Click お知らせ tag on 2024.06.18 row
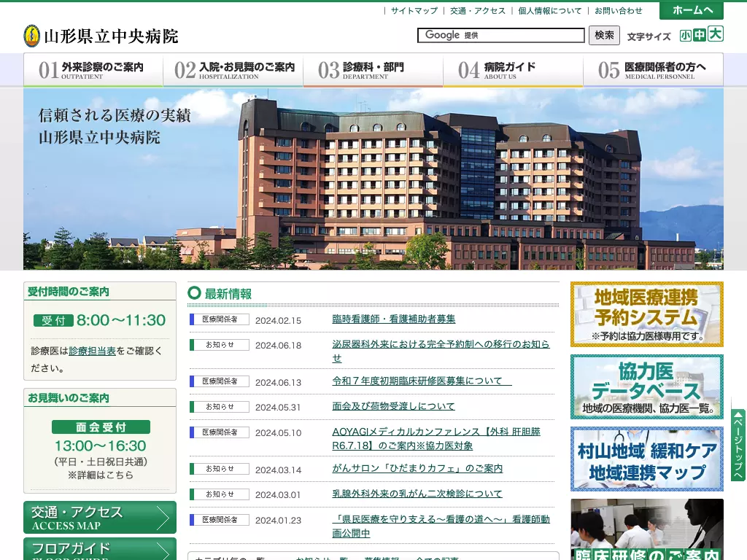Screen dimensions: 747x560 pyautogui.click(x=219, y=344)
